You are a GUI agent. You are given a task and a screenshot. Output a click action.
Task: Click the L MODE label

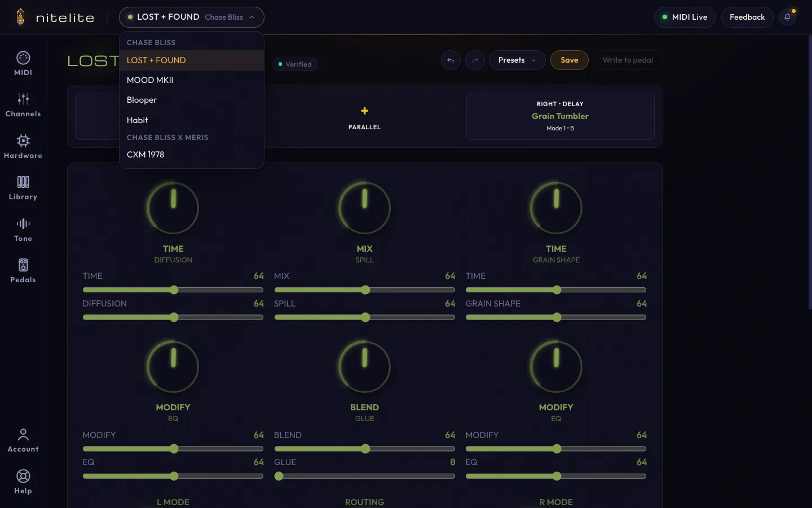[x=173, y=502]
